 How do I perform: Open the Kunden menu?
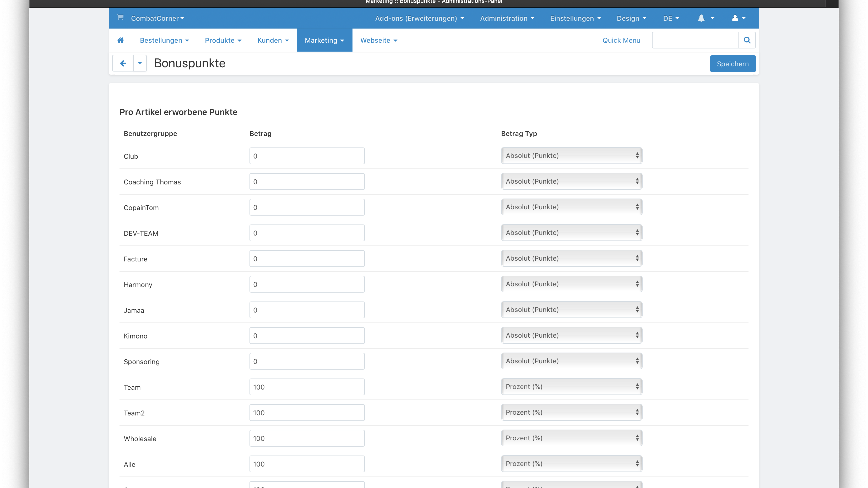273,40
